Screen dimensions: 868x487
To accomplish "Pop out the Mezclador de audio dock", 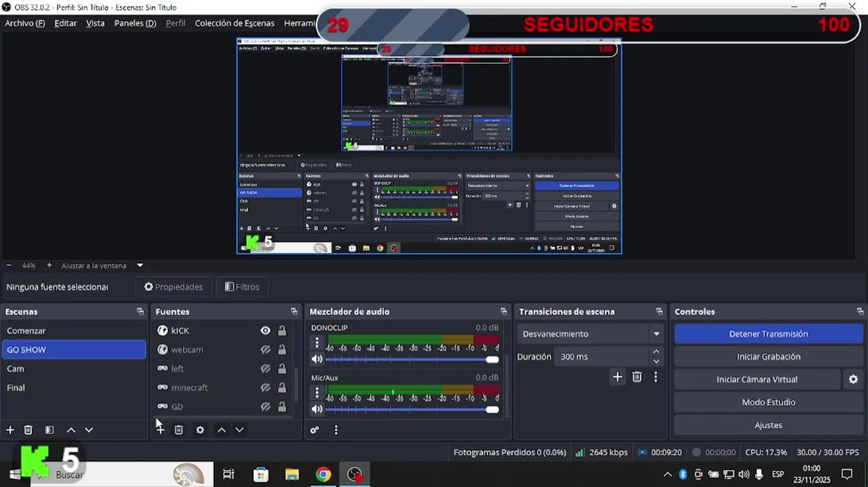I will coord(504,312).
